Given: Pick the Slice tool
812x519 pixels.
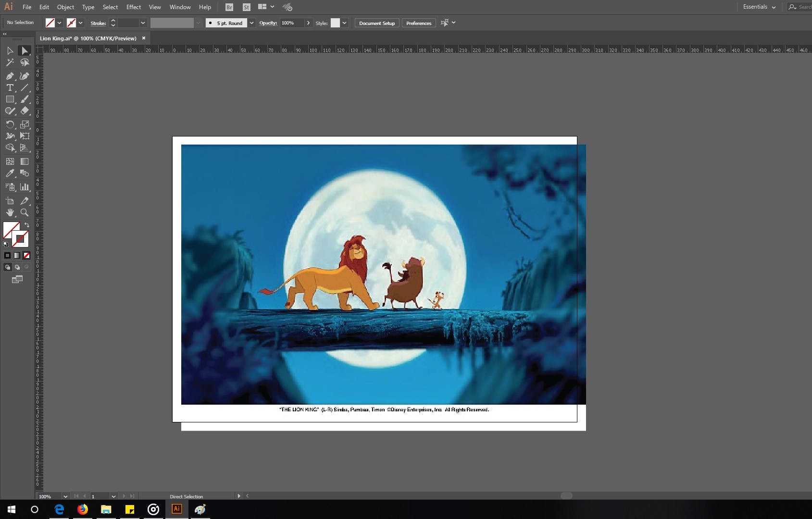Looking at the screenshot, I should point(25,201).
